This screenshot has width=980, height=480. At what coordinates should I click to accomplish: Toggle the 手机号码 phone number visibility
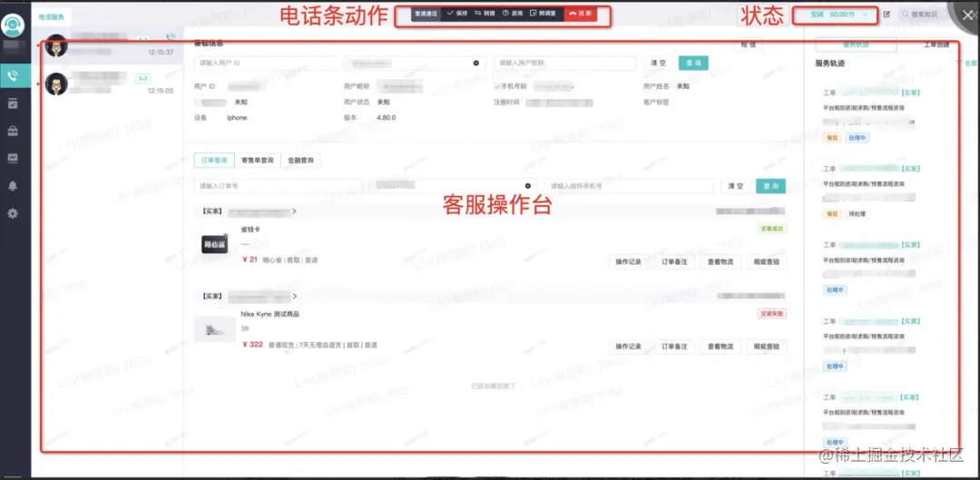click(497, 86)
